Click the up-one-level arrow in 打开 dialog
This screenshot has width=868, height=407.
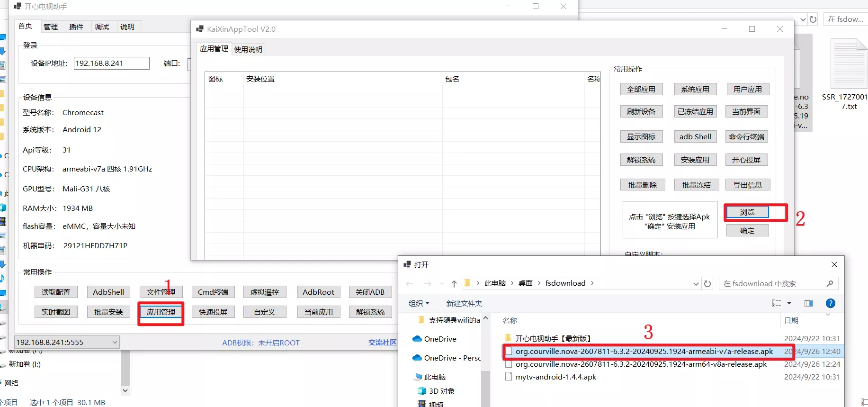pyautogui.click(x=454, y=284)
